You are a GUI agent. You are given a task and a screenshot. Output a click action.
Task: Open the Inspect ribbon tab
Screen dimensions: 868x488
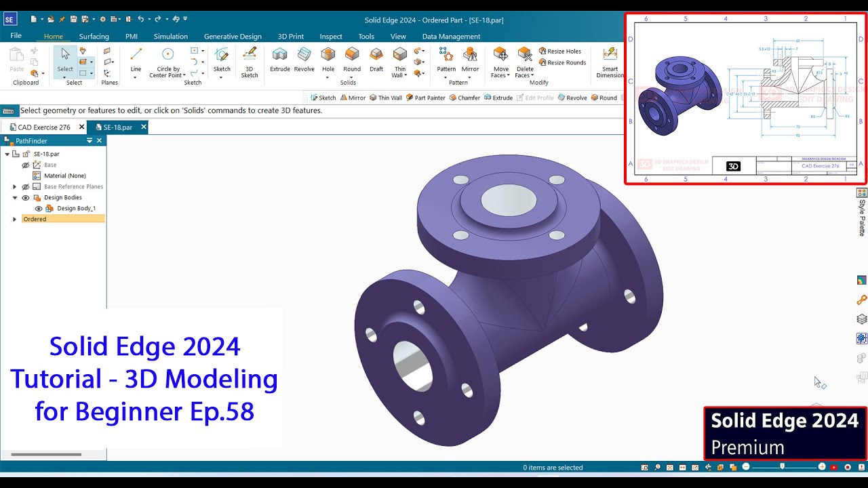pyautogui.click(x=331, y=37)
